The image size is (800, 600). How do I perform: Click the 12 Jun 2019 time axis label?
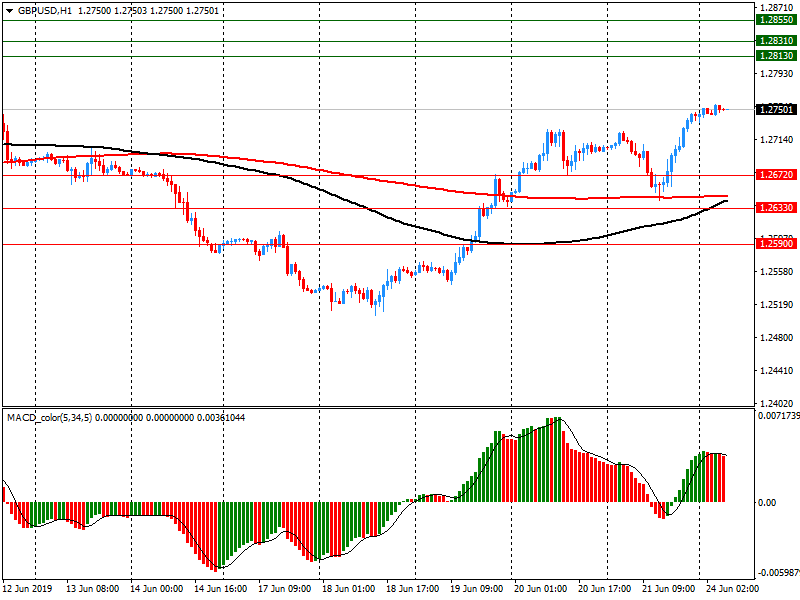point(28,589)
